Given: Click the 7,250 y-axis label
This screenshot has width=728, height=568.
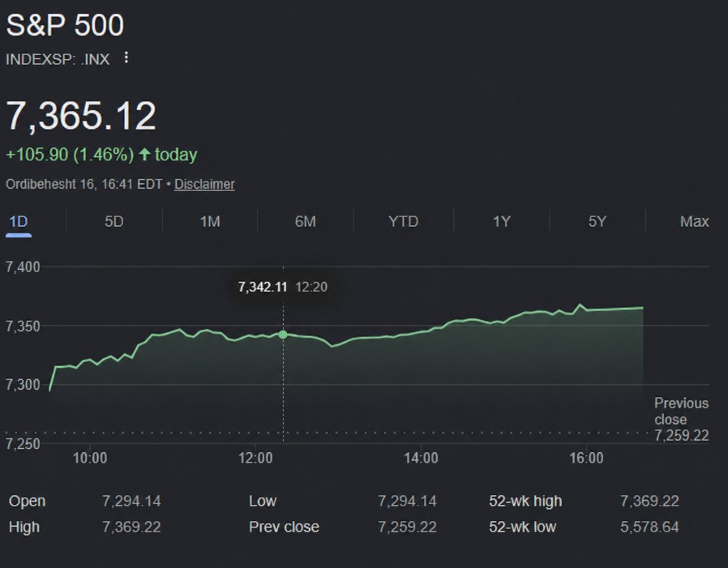Looking at the screenshot, I should click(23, 444).
